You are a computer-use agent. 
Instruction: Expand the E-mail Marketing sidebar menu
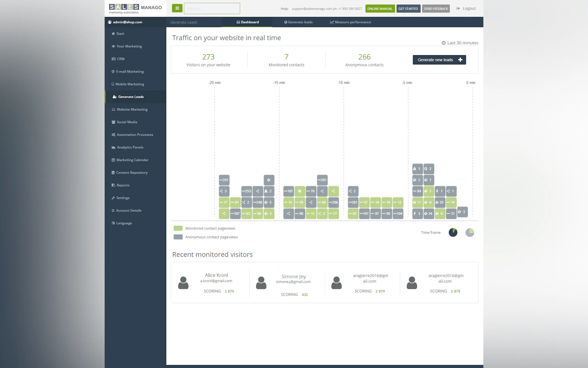point(130,72)
